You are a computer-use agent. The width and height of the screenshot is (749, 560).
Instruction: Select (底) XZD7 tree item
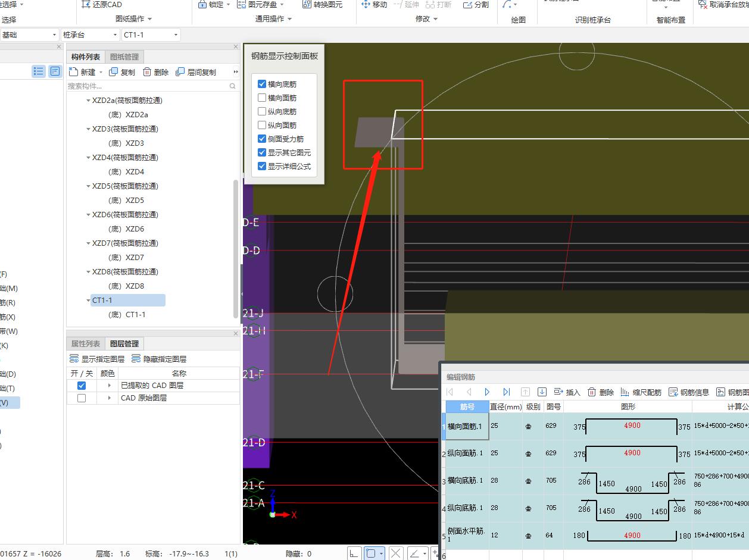pos(126,258)
